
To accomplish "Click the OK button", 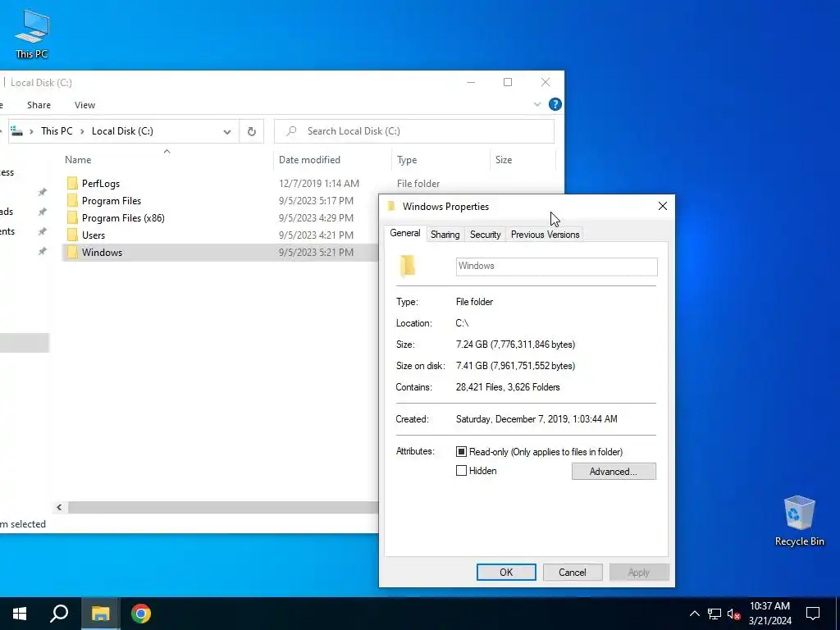I will (x=506, y=572).
